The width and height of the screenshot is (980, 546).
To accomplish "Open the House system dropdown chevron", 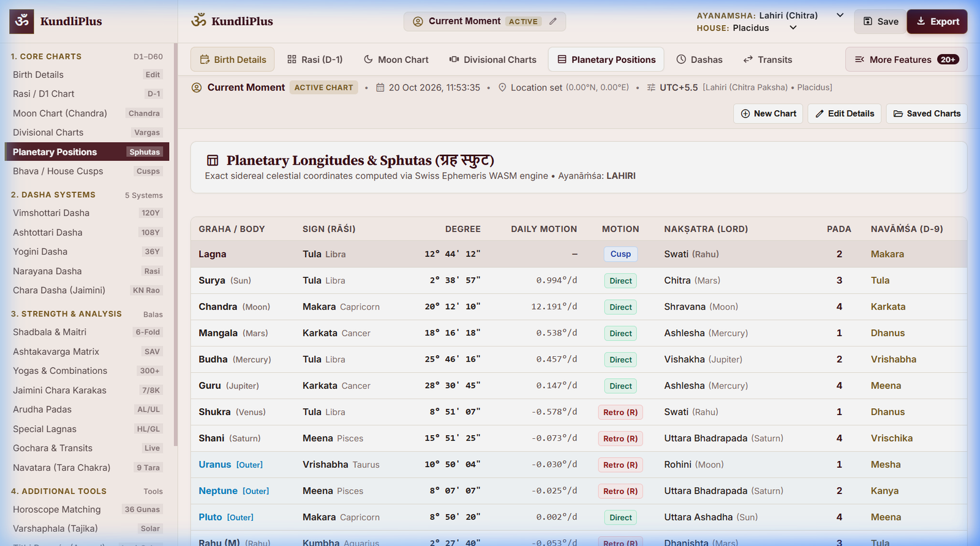I will point(793,28).
